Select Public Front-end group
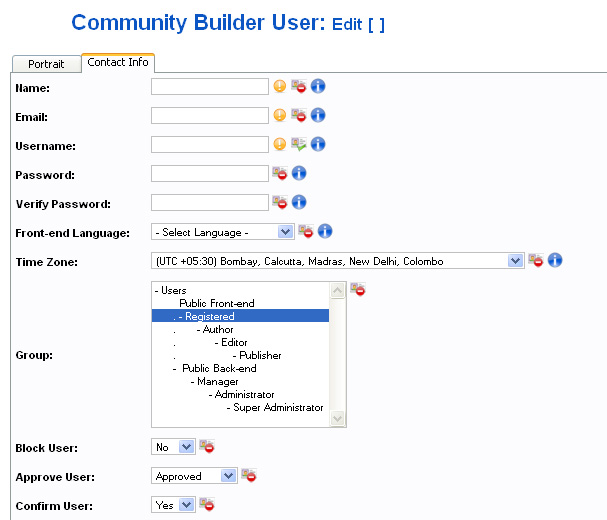This screenshot has height=520, width=607. [x=240, y=303]
